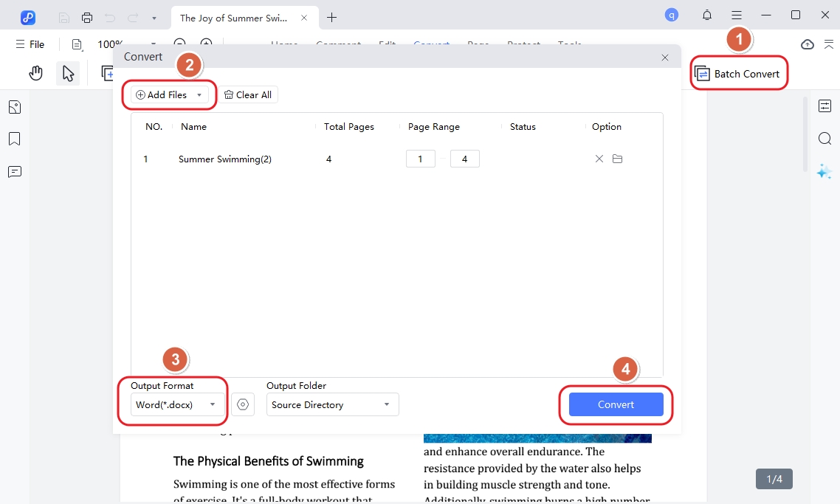Click the cloud upload icon

tap(808, 44)
